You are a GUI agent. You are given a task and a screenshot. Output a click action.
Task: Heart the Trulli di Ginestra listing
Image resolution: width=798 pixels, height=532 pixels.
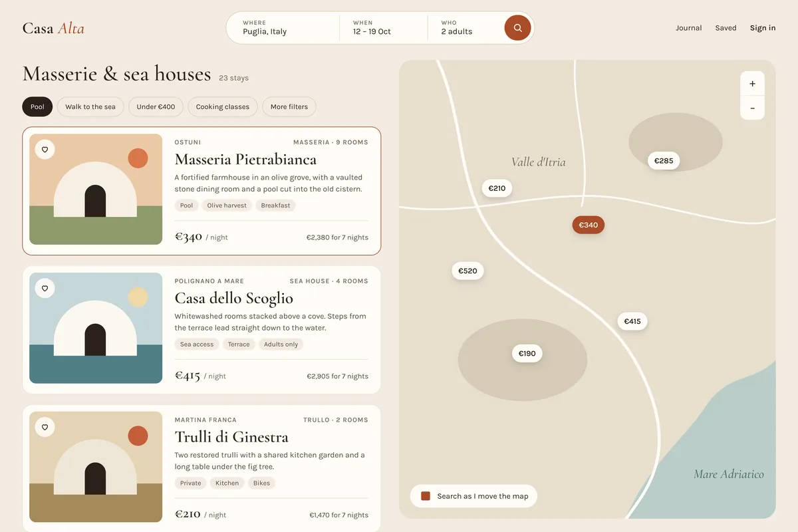(45, 428)
